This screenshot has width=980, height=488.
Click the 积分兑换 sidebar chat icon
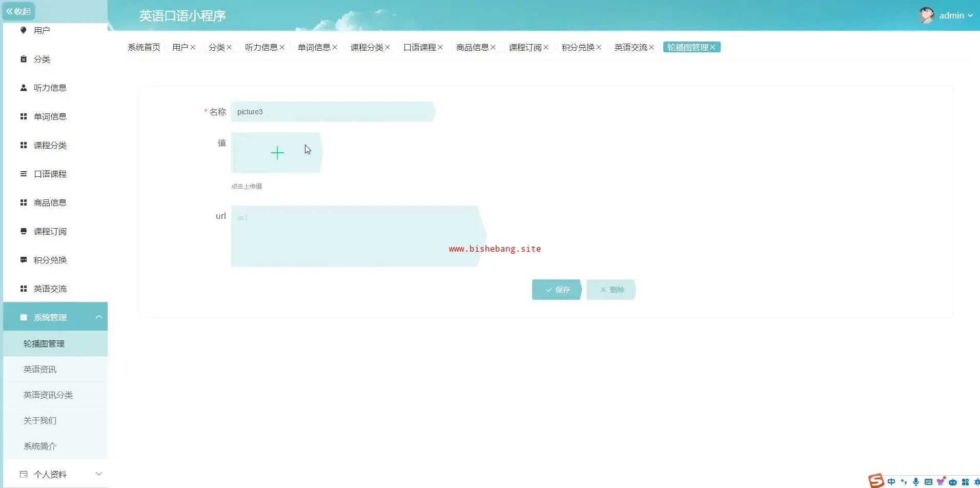point(24,260)
